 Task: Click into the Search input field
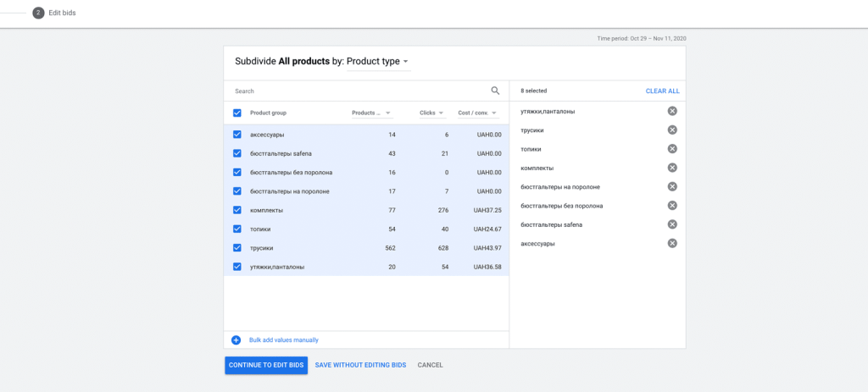coord(356,91)
